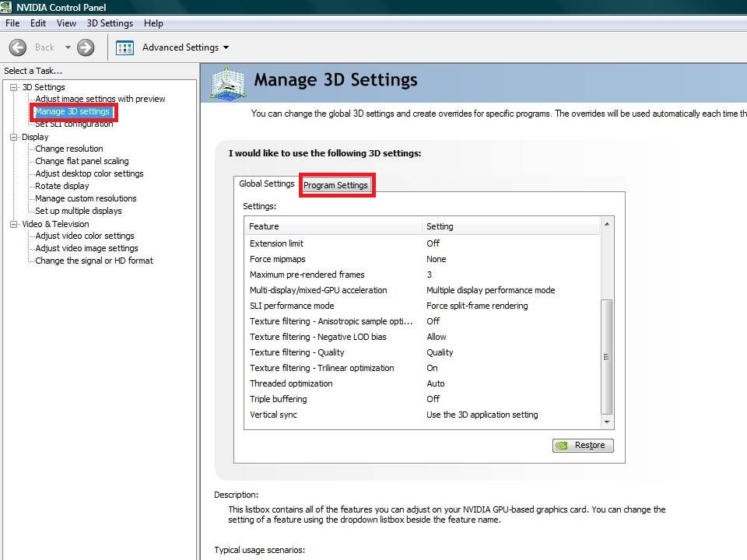This screenshot has height=560, width=747.
Task: Collapse the Display tree node
Action: coord(14,137)
